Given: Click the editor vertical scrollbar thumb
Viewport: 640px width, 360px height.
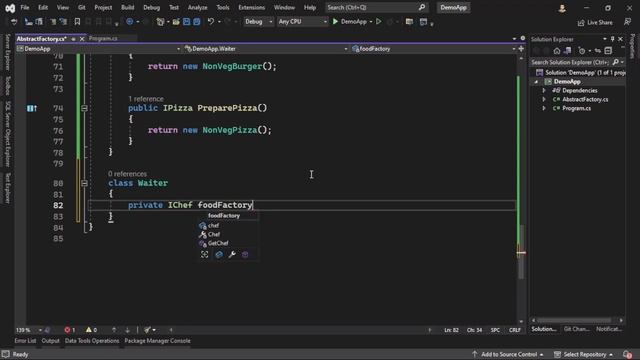Looking at the screenshot, I should tap(521, 252).
